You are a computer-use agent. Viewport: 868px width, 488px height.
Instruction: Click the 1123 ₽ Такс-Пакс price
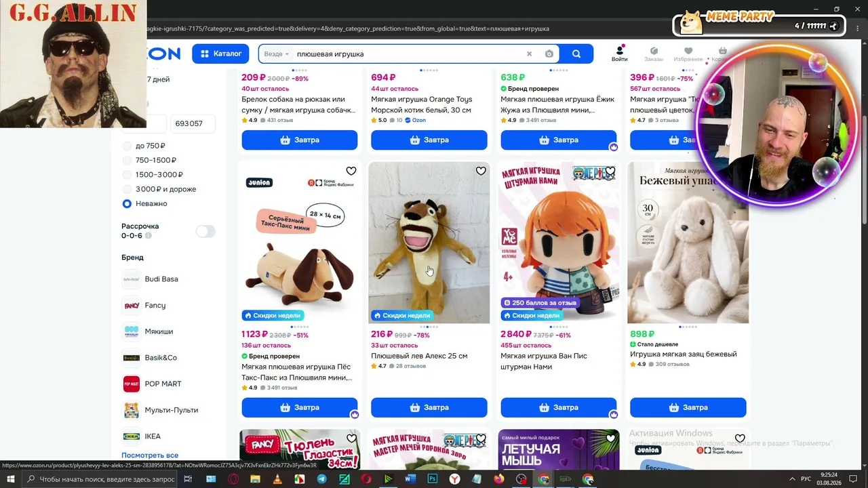coord(255,334)
